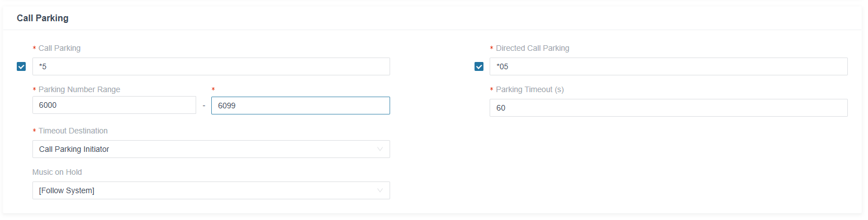The width and height of the screenshot is (868, 220).
Task: Click the range start field showing 6000
Action: [114, 105]
